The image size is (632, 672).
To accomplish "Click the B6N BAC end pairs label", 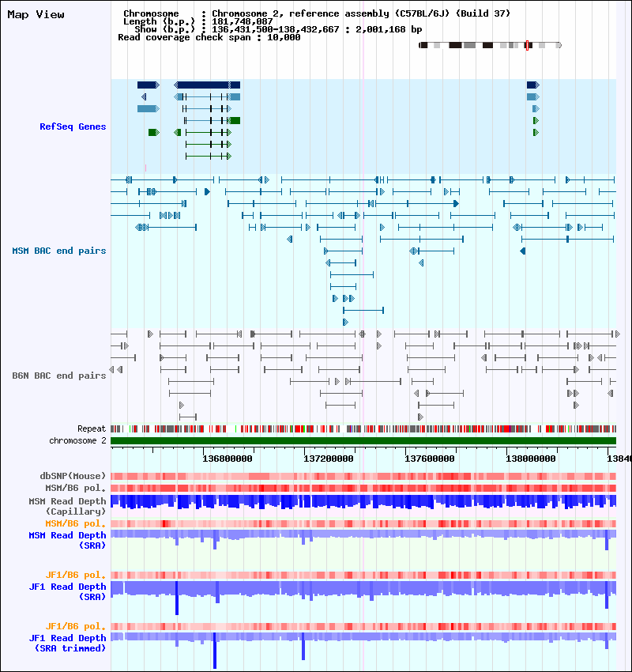I will click(x=59, y=376).
